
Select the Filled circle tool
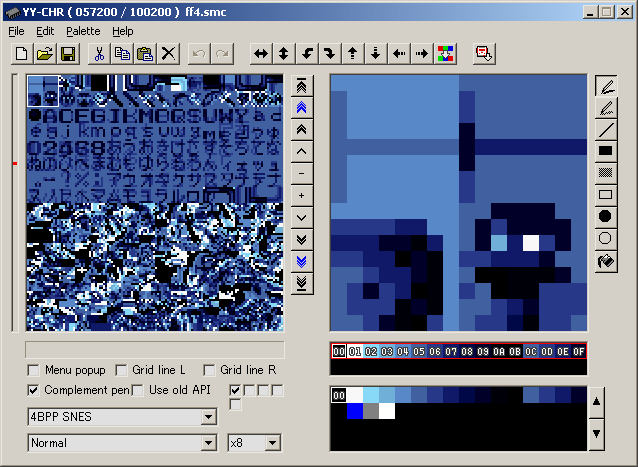pos(606,217)
